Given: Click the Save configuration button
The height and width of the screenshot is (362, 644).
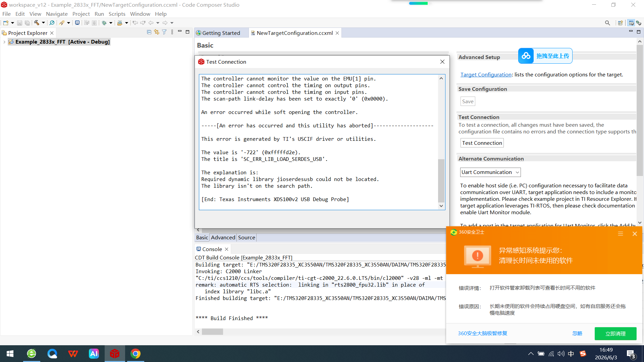Looking at the screenshot, I should coord(468,101).
